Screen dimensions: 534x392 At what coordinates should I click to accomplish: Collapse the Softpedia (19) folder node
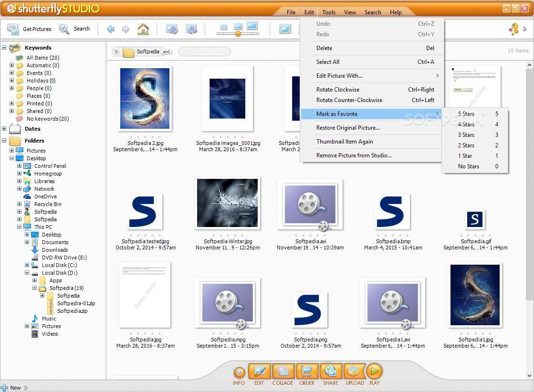tap(34, 288)
